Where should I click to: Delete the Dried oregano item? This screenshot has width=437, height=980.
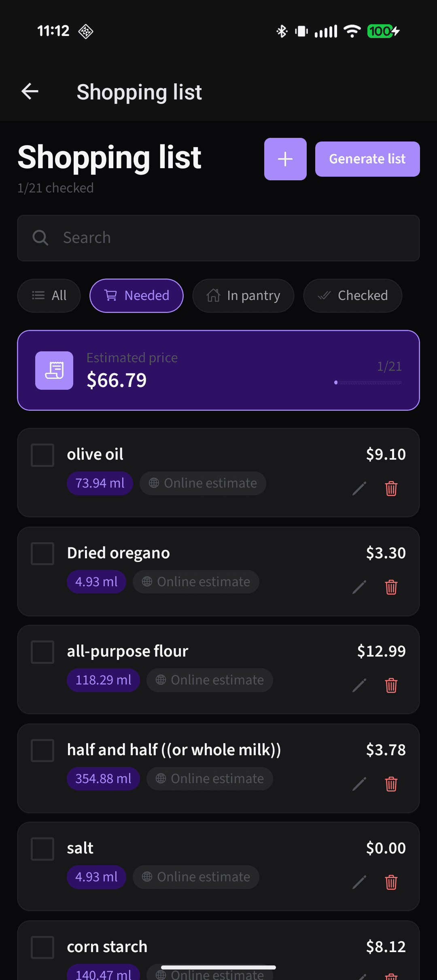[x=391, y=587]
